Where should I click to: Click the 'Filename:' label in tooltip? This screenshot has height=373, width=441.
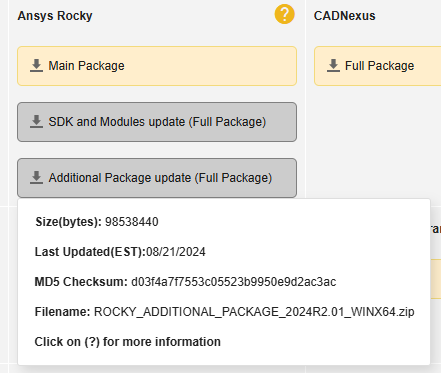(63, 312)
